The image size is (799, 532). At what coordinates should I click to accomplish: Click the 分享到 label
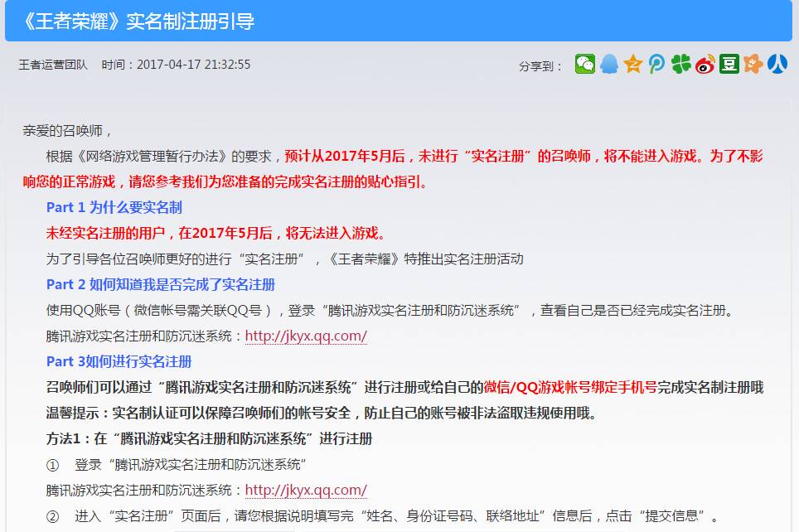coord(541,65)
